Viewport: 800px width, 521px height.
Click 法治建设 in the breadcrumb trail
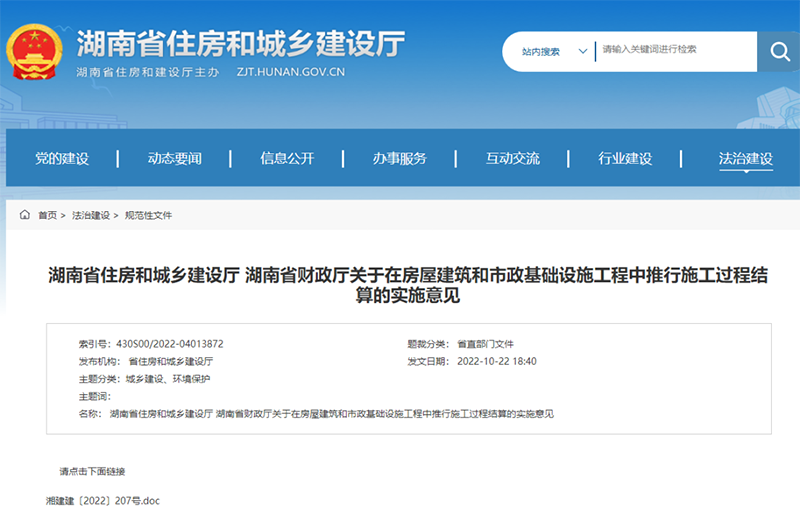91,215
